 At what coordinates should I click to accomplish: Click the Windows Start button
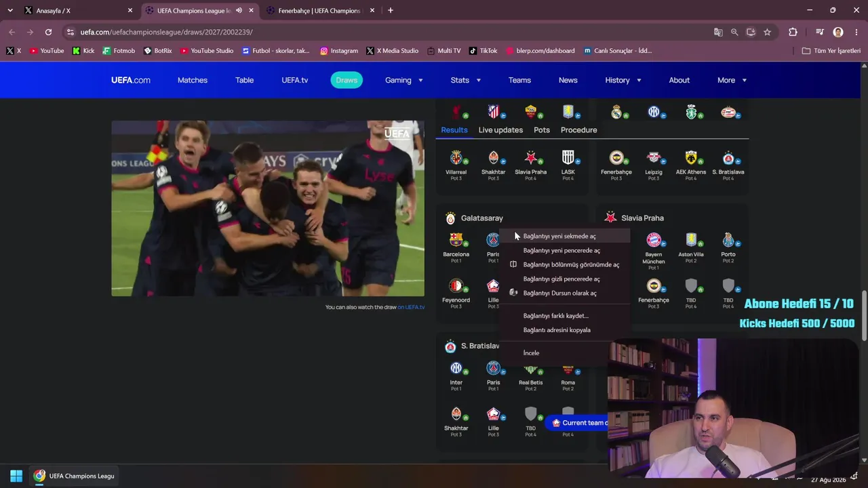[x=16, y=476]
